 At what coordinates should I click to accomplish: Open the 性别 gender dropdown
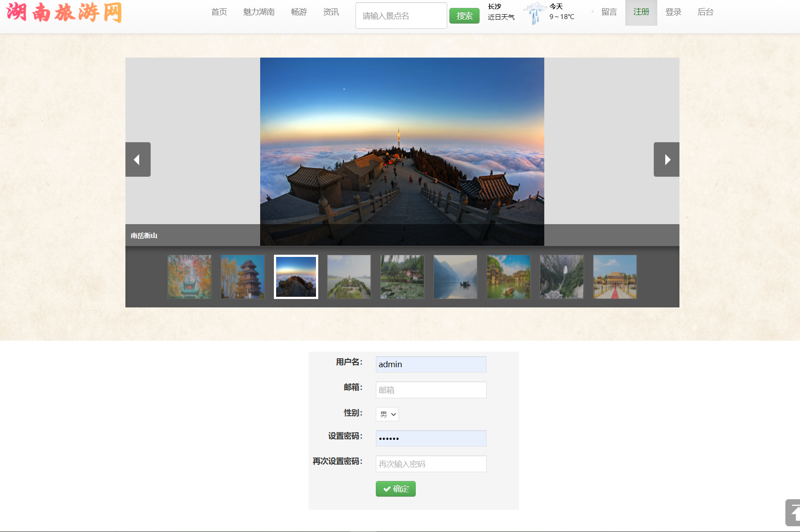(387, 414)
